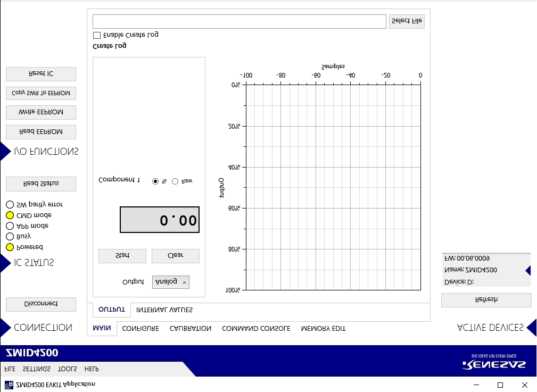Viewport: 537px width, 392px height.
Task: Enable the Create Log checkbox
Action: [96, 35]
